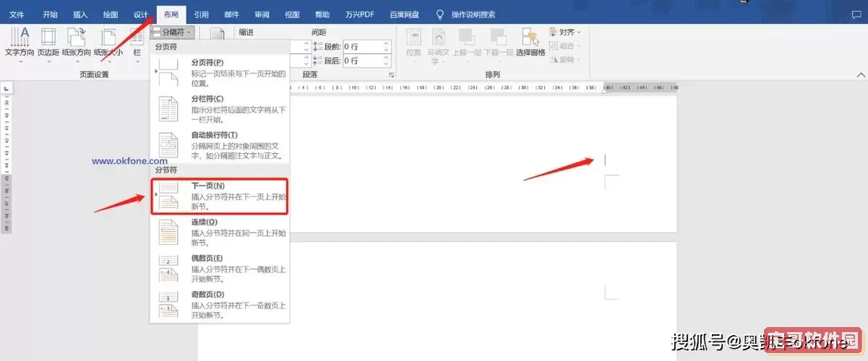The image size is (868, 361).
Task: Insert 连续(O) continuous section break
Action: tap(220, 232)
